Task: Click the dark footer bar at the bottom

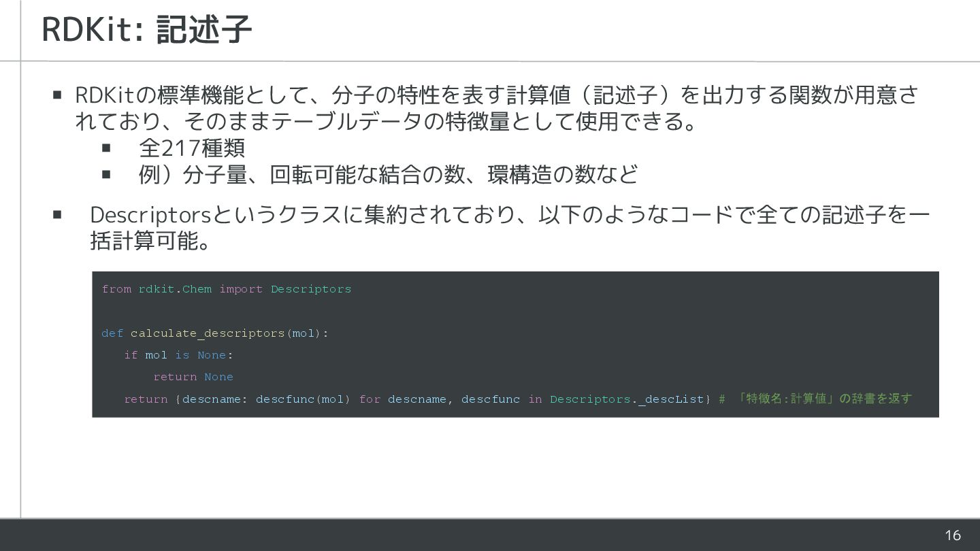Action: tap(476, 535)
